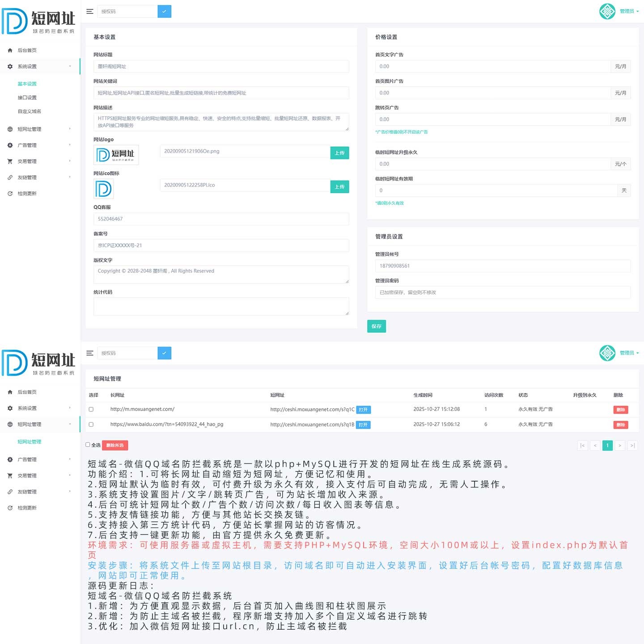
Task: Click the blue checkmark beside 授权码 on 基本设置 page
Action: pyautogui.click(x=164, y=12)
